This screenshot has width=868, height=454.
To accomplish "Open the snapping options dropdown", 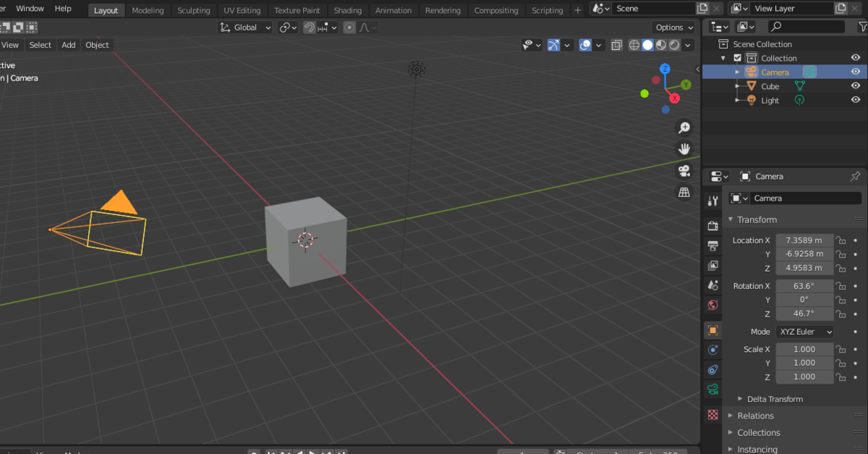I will 327,28.
